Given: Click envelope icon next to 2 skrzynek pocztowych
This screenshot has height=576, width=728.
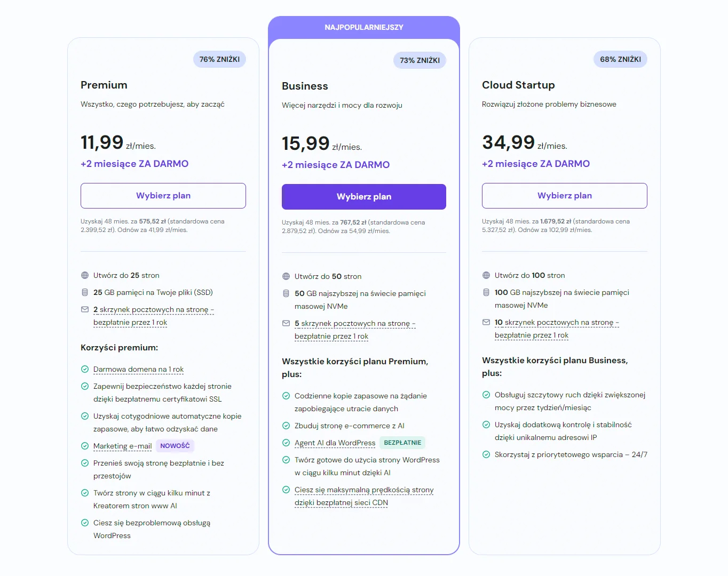Looking at the screenshot, I should (85, 310).
